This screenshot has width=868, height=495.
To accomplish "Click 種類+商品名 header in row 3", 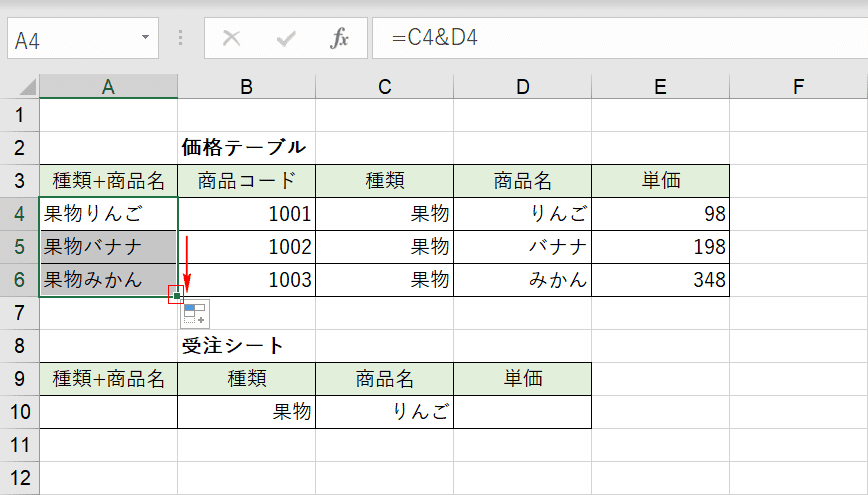I will [108, 181].
